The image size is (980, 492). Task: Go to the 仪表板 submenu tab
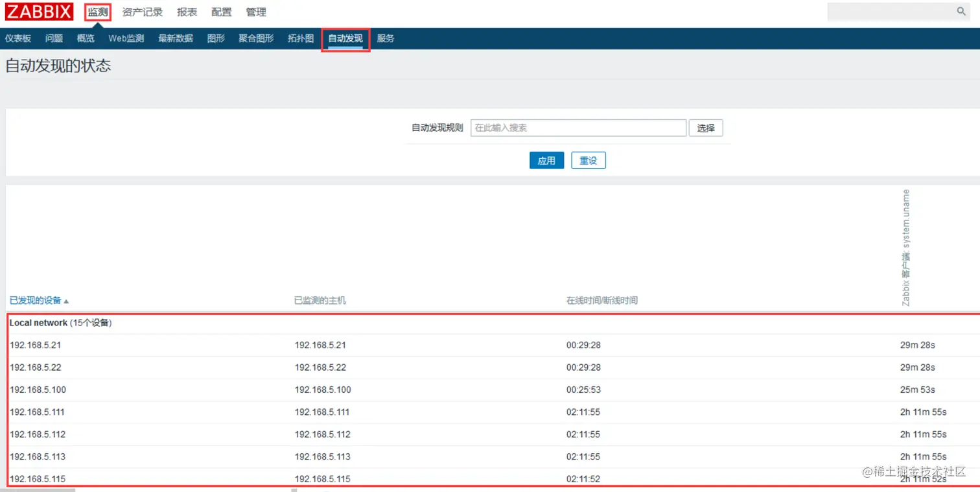(x=18, y=38)
